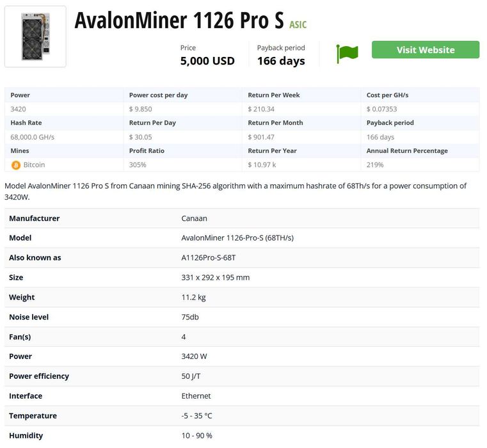This screenshot has height=448, width=487.
Task: Click the $ 9.850 power cost cell
Action: [x=182, y=109]
